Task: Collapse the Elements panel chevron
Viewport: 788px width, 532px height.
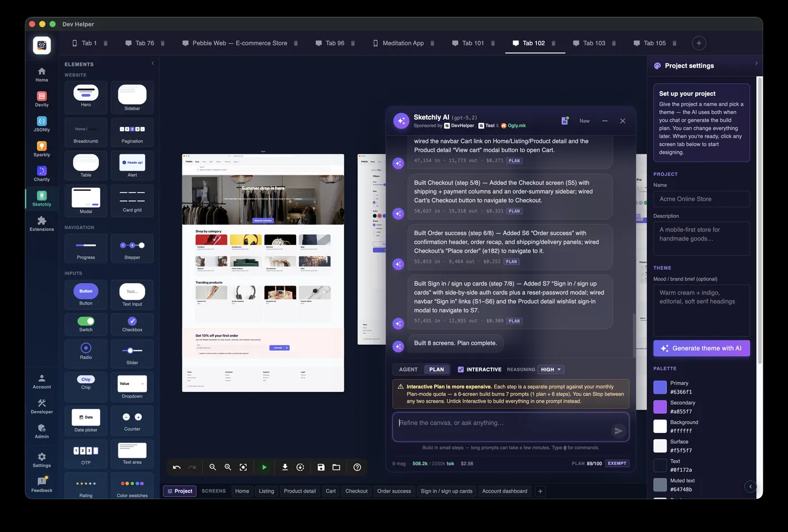Action: pyautogui.click(x=153, y=64)
